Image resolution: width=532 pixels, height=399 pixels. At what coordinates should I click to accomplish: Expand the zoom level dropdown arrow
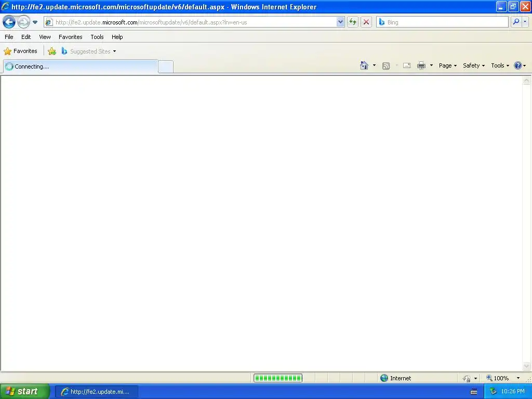pyautogui.click(x=518, y=378)
